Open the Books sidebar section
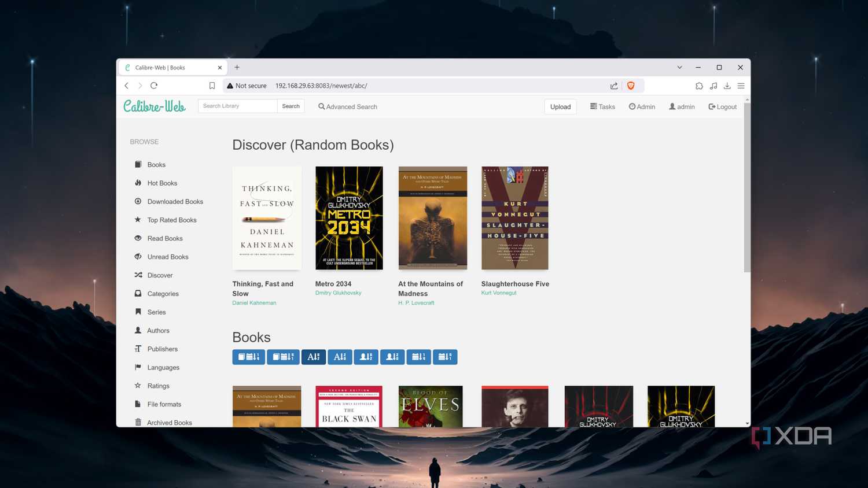 [150, 165]
